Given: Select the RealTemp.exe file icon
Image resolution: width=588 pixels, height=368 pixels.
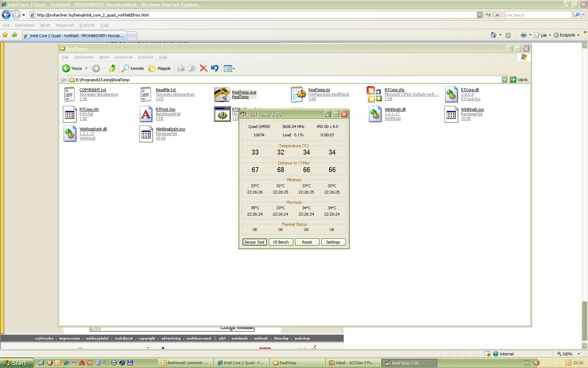Looking at the screenshot, I should click(222, 95).
